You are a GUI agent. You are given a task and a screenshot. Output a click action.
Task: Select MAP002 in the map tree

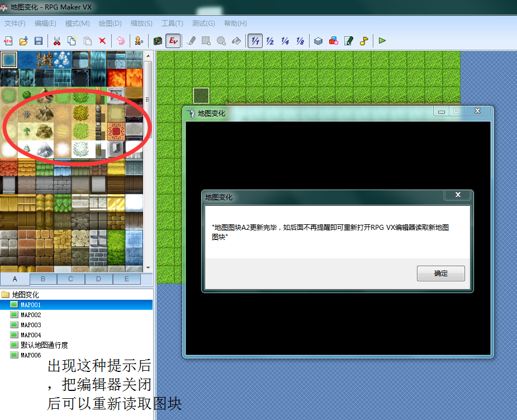click(x=31, y=315)
